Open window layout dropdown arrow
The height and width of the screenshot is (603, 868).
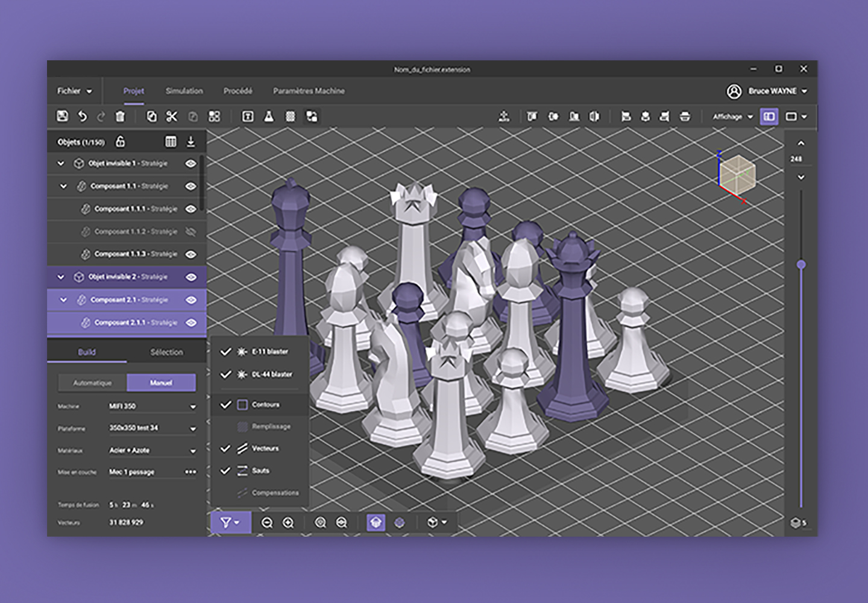[804, 116]
